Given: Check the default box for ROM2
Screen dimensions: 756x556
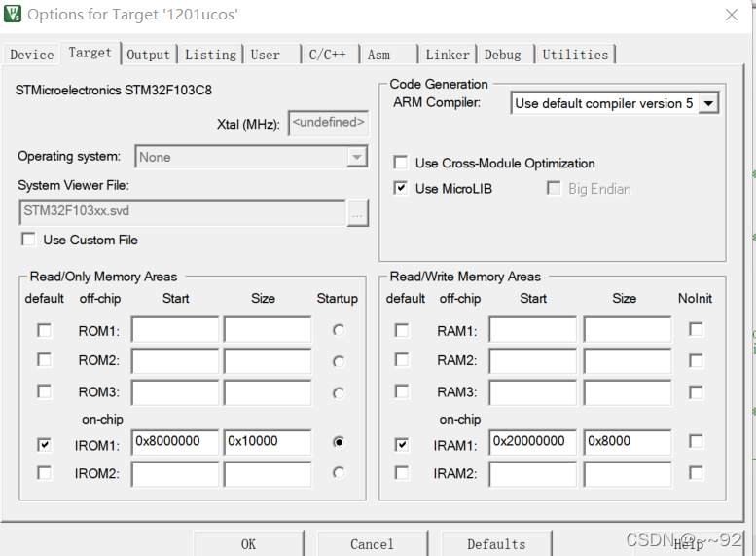Looking at the screenshot, I should (x=44, y=360).
